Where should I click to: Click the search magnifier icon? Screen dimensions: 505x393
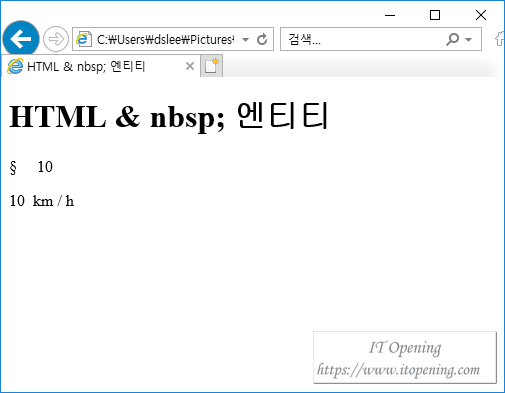tap(452, 39)
